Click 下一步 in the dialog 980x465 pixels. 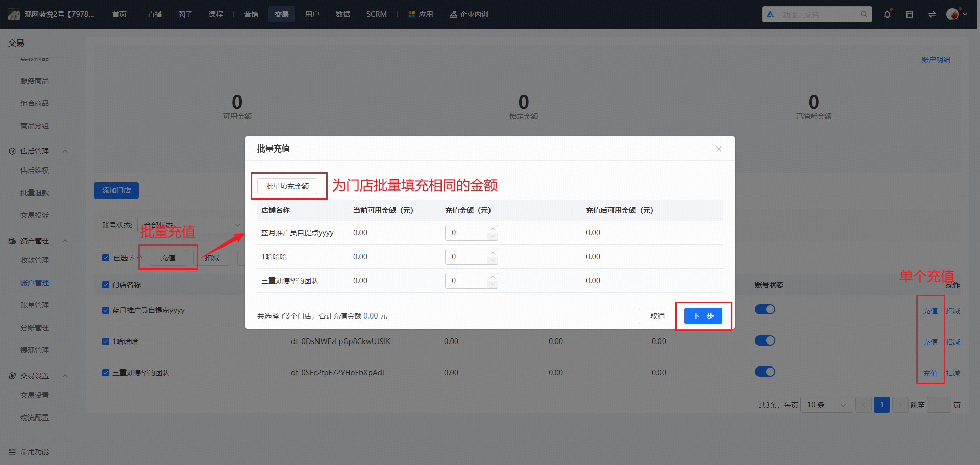click(703, 316)
